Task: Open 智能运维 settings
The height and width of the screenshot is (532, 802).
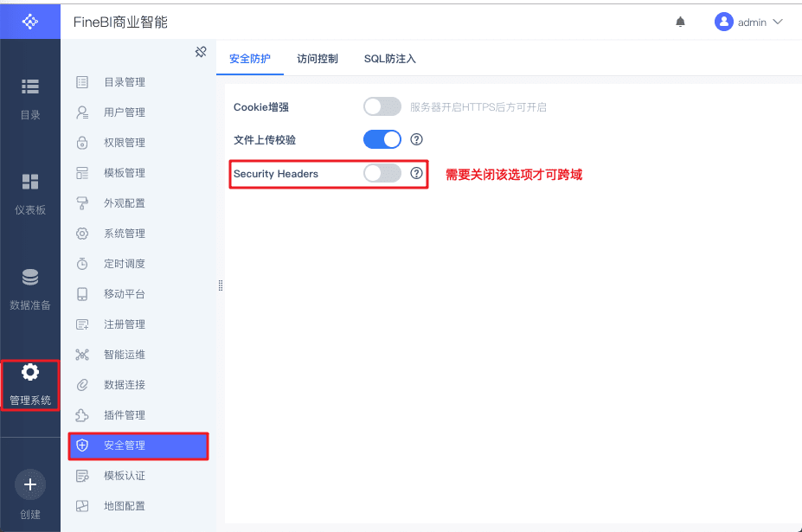Action: 125,355
